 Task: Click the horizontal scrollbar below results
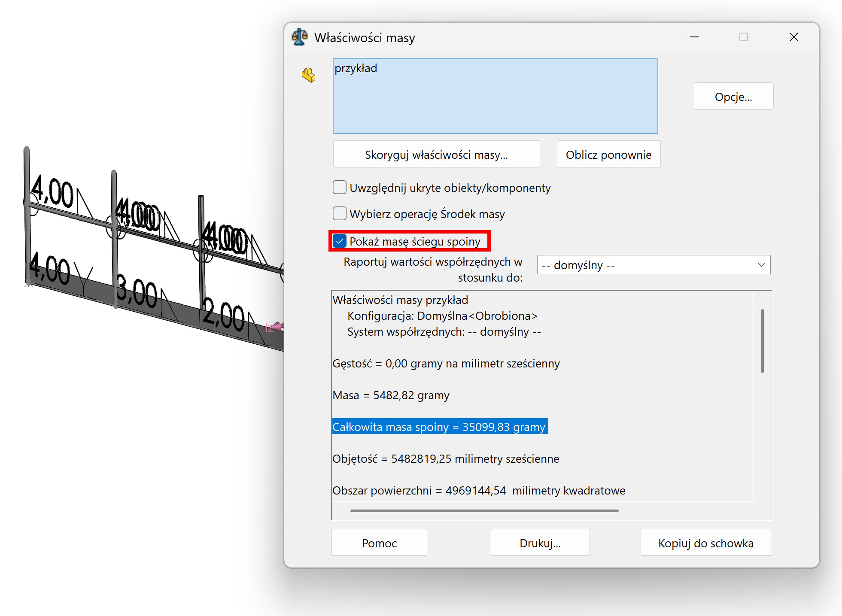click(484, 511)
